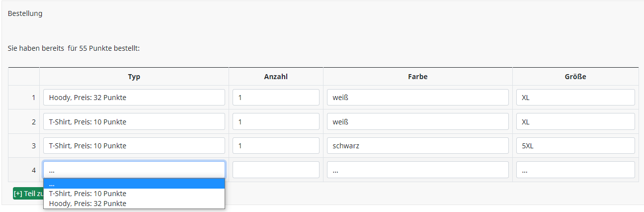Open the empty Größe dropdown in row 4
The width and height of the screenshot is (644, 212).
click(575, 170)
